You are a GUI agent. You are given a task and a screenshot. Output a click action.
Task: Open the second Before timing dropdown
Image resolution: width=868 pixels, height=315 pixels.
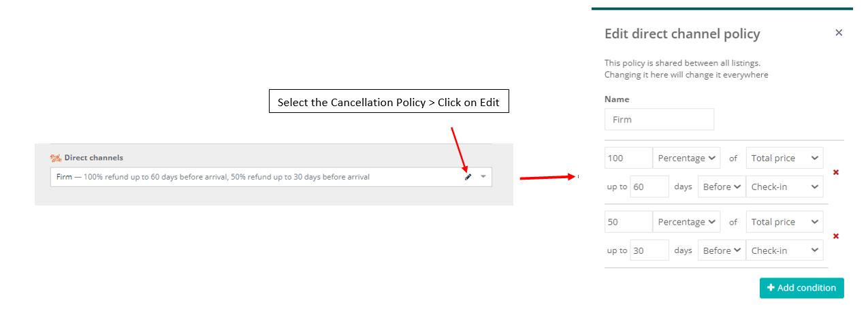[722, 250]
